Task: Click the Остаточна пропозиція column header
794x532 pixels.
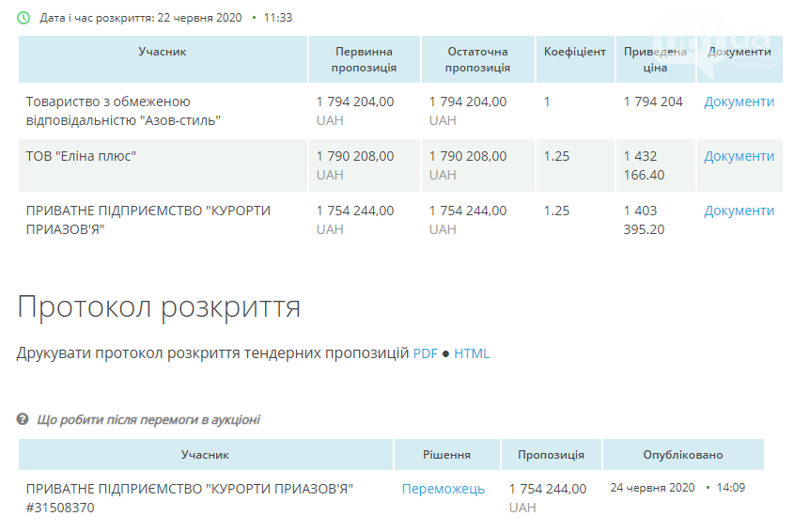Action: pyautogui.click(x=477, y=59)
